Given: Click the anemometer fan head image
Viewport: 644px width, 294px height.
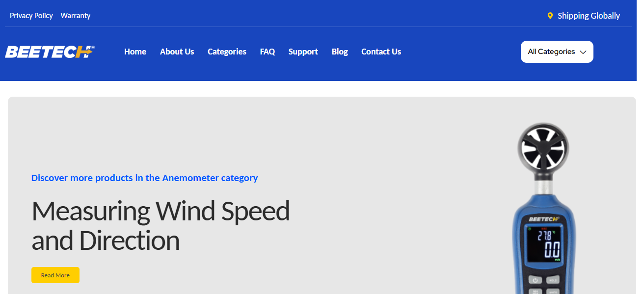Looking at the screenshot, I should coord(544,147).
